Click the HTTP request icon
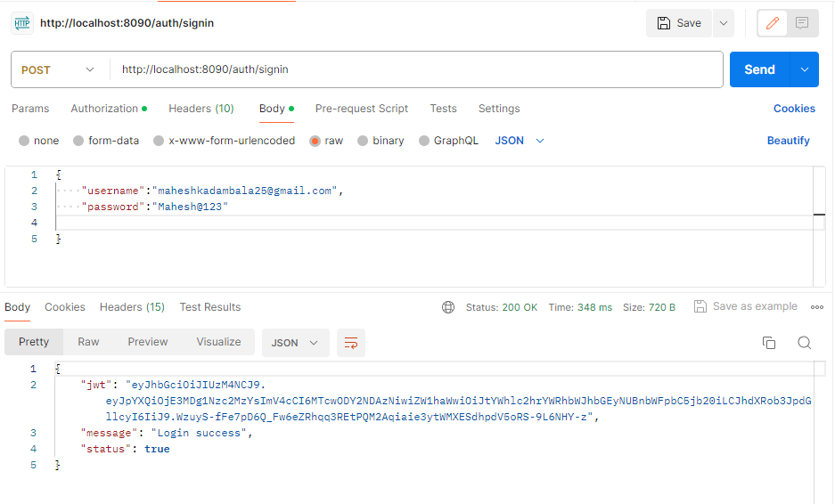 [22, 23]
